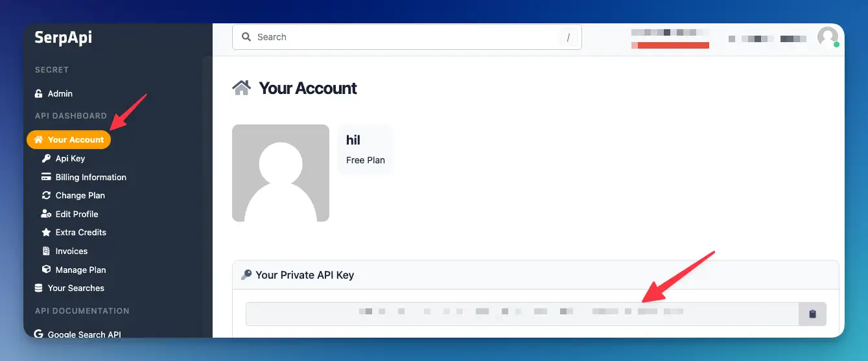Open Edit Profile

click(77, 214)
